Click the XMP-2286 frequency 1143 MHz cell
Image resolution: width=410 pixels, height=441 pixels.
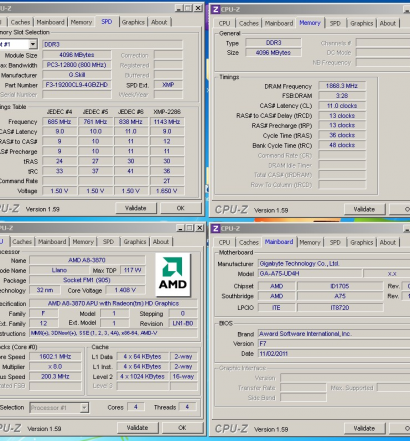point(167,122)
